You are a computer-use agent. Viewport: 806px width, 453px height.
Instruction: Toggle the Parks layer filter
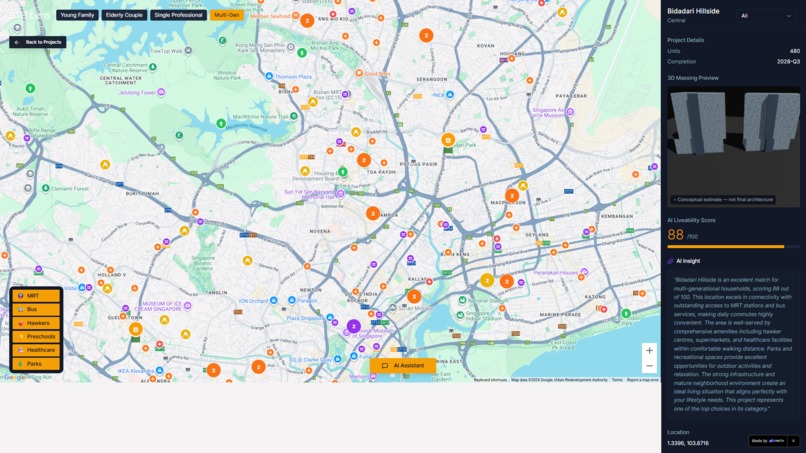pyautogui.click(x=36, y=364)
